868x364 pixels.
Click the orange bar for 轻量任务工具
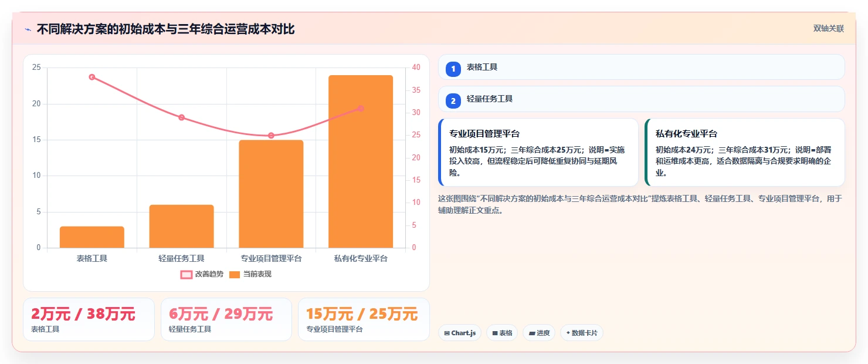[182, 226]
